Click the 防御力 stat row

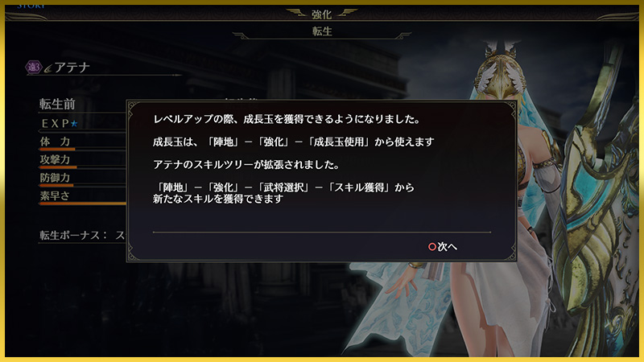[x=82, y=178]
